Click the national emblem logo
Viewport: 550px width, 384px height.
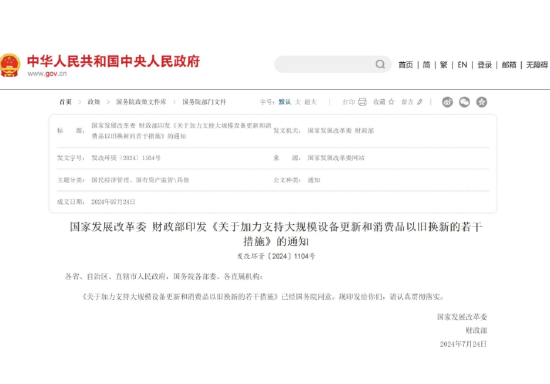click(9, 65)
